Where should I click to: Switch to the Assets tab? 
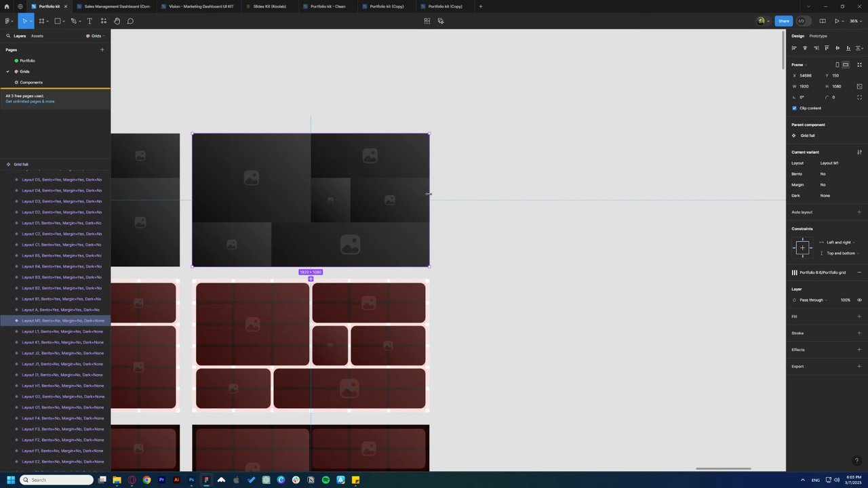pos(37,36)
